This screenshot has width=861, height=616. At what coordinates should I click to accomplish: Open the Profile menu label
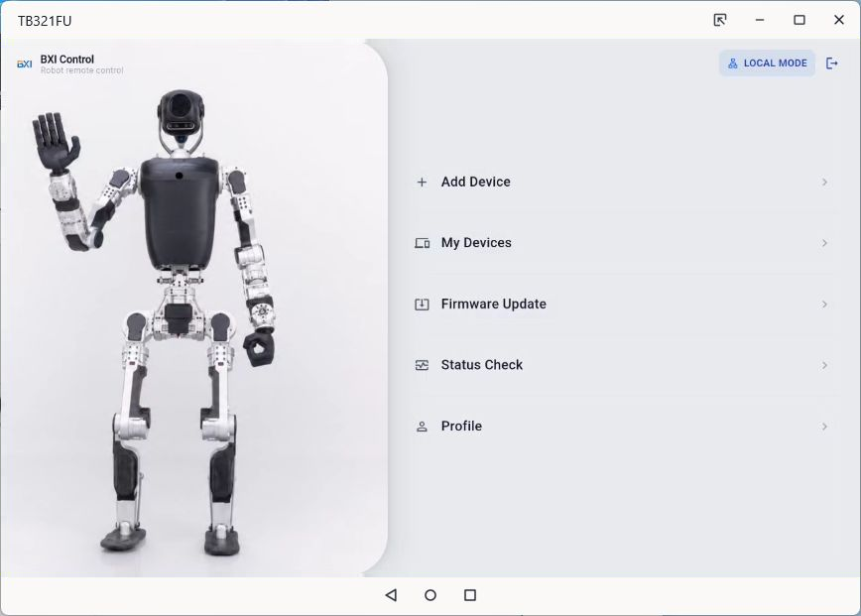click(461, 426)
